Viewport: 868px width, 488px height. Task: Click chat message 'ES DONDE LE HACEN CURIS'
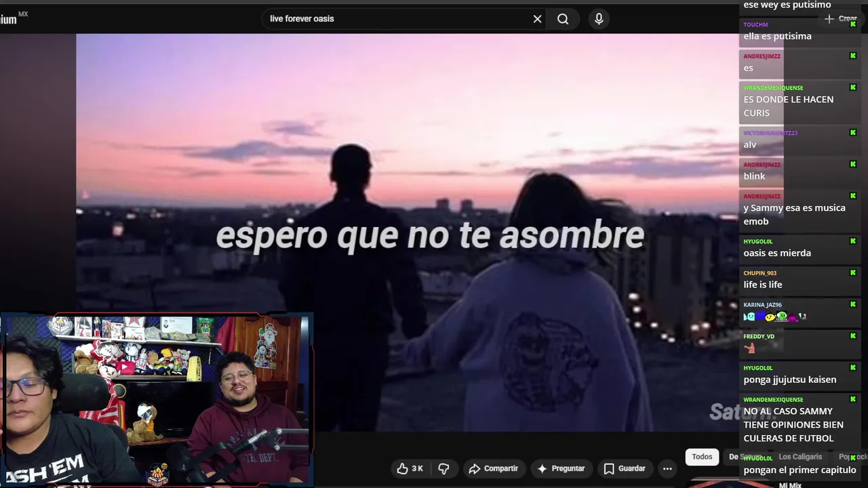tap(789, 106)
